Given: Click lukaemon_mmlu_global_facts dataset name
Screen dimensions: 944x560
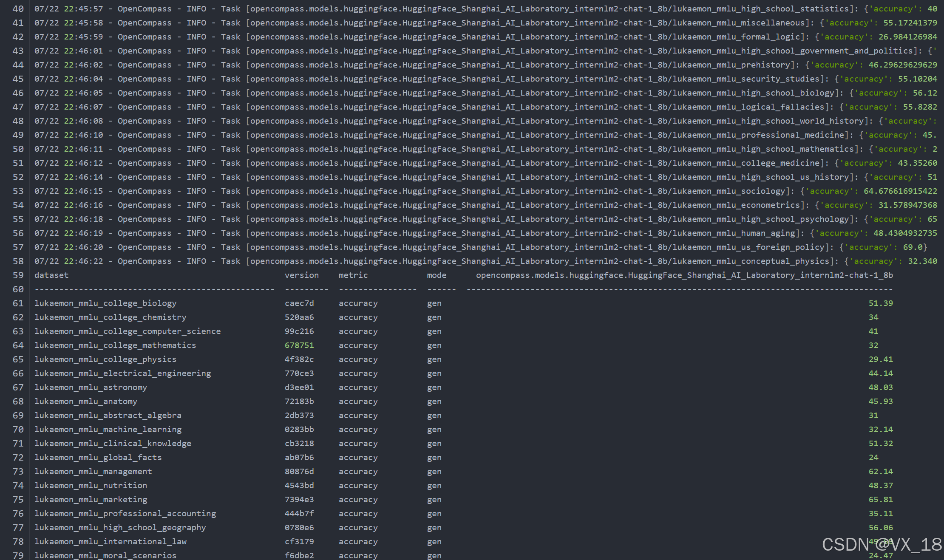Looking at the screenshot, I should pyautogui.click(x=98, y=458).
